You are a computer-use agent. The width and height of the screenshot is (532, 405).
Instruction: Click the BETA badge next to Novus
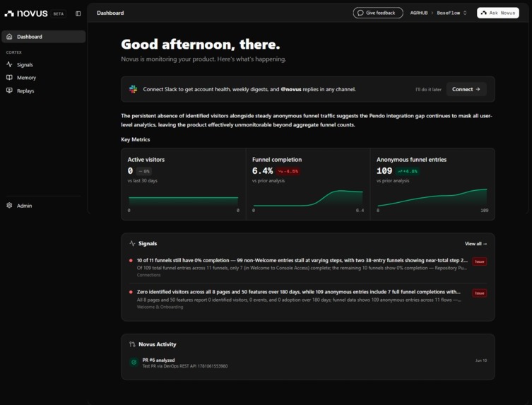59,13
